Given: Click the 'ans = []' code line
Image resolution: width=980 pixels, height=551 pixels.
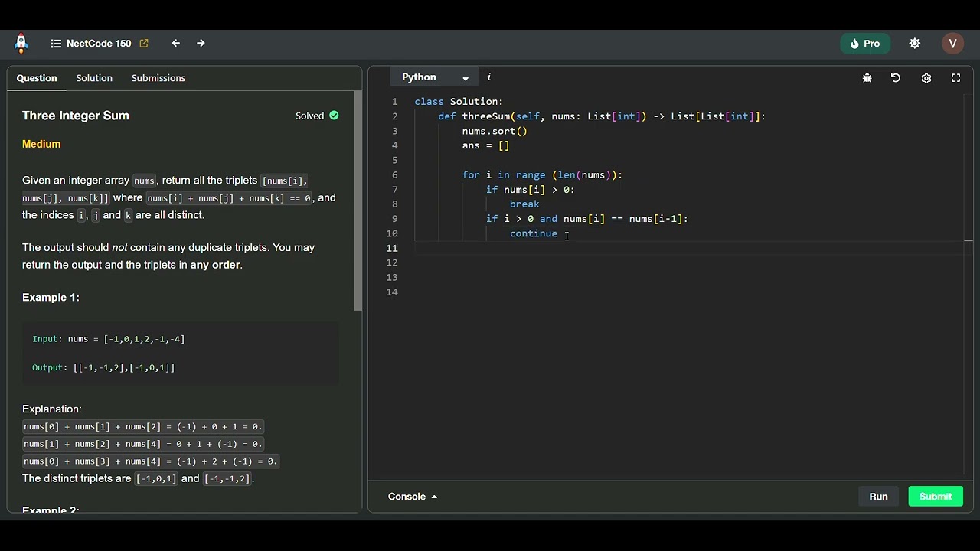Looking at the screenshot, I should (485, 145).
